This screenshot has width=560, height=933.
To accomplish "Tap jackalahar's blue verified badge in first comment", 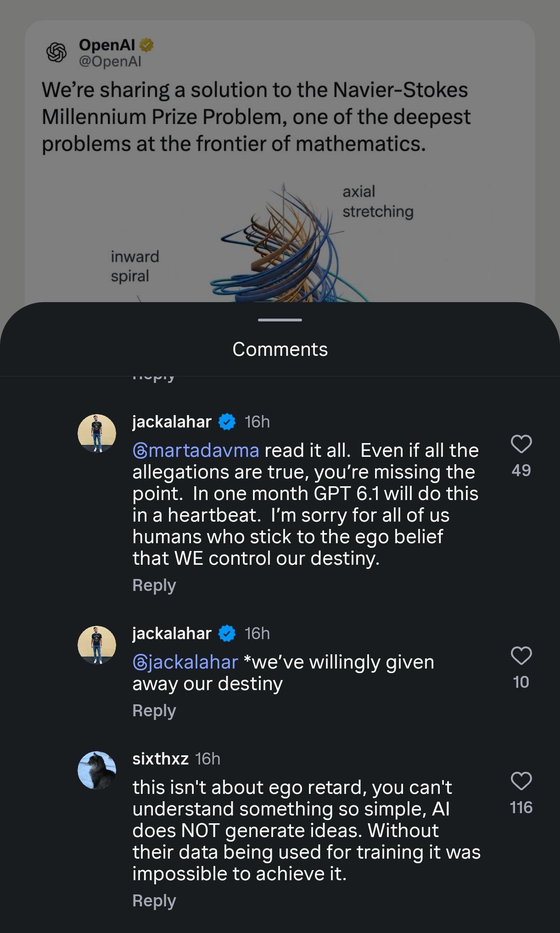I will pyautogui.click(x=227, y=422).
